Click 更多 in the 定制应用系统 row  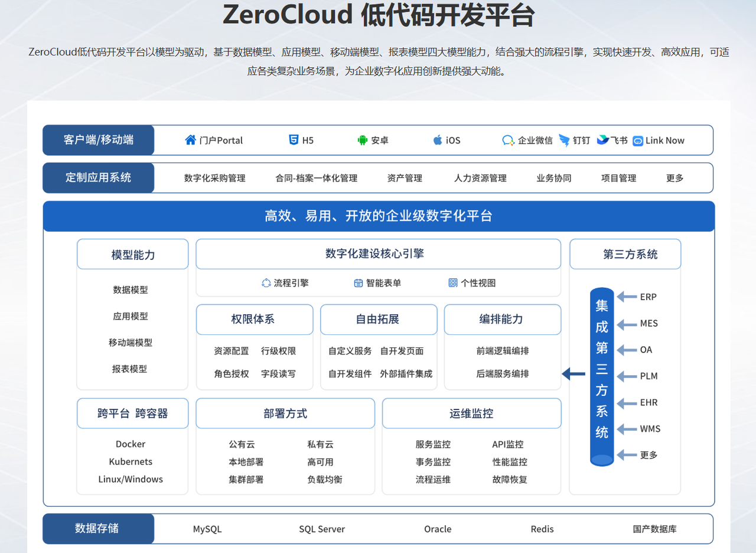[x=675, y=178]
